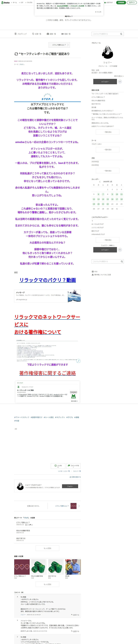The height and width of the screenshot is (644, 138).
Task: Open the theme ブログ ( 126 )
Action: coord(96,144)
